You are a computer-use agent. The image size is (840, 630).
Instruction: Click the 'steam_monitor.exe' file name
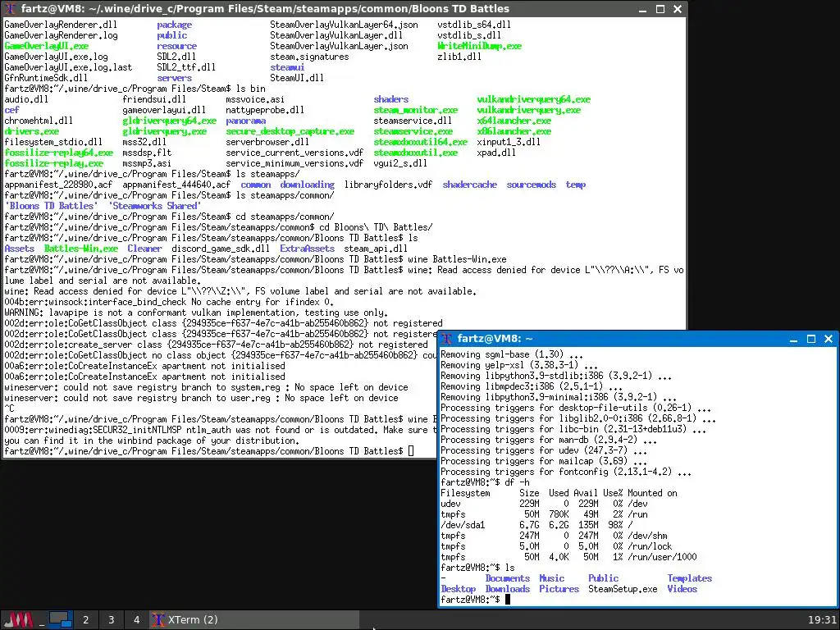tap(416, 111)
